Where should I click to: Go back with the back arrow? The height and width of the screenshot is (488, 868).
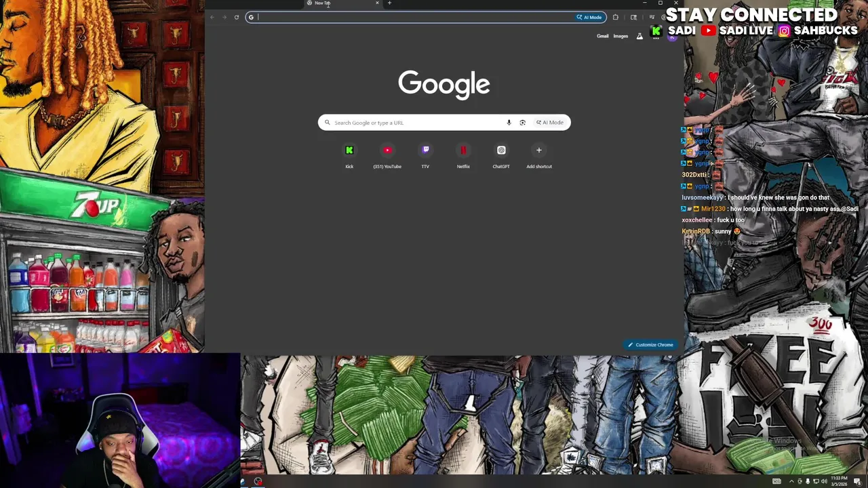212,17
